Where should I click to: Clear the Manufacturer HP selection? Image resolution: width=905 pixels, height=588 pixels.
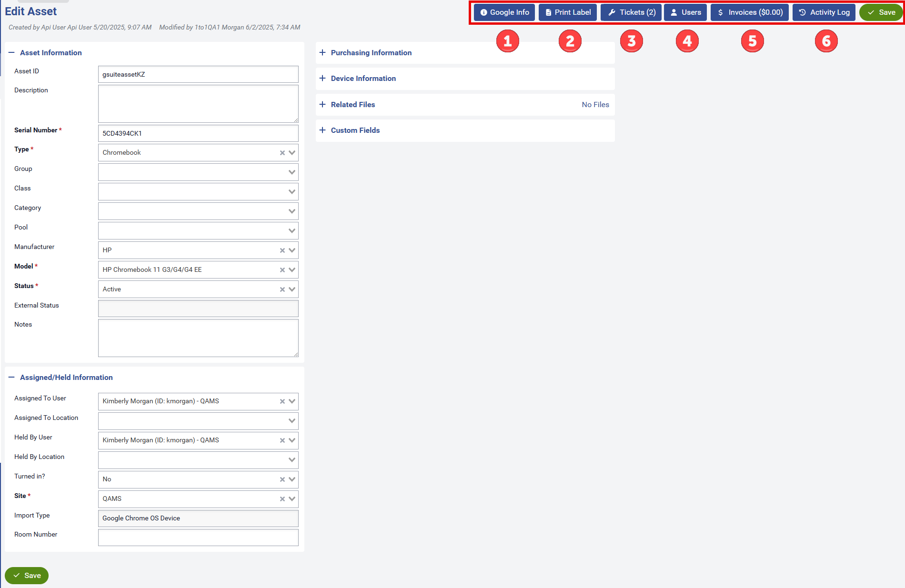click(282, 250)
